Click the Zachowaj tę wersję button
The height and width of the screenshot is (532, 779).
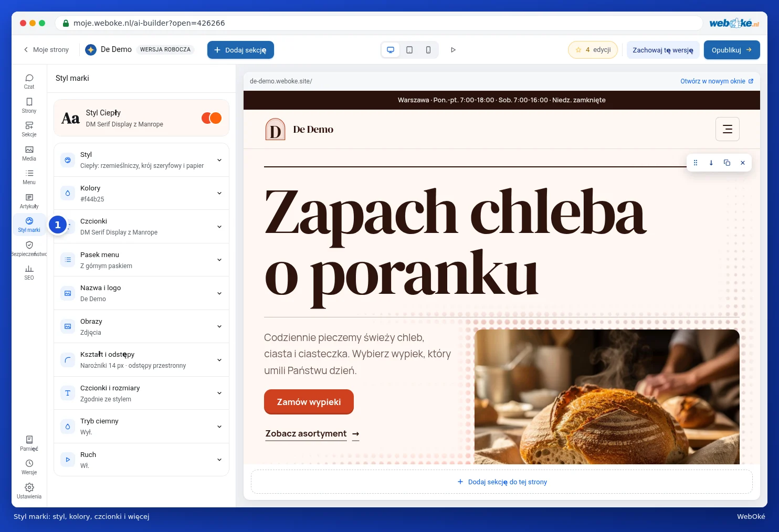pyautogui.click(x=663, y=50)
